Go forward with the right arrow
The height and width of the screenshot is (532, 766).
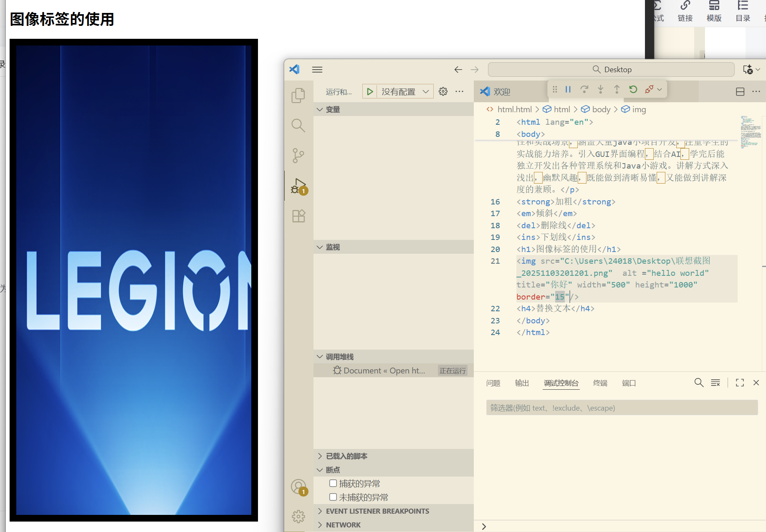point(475,70)
